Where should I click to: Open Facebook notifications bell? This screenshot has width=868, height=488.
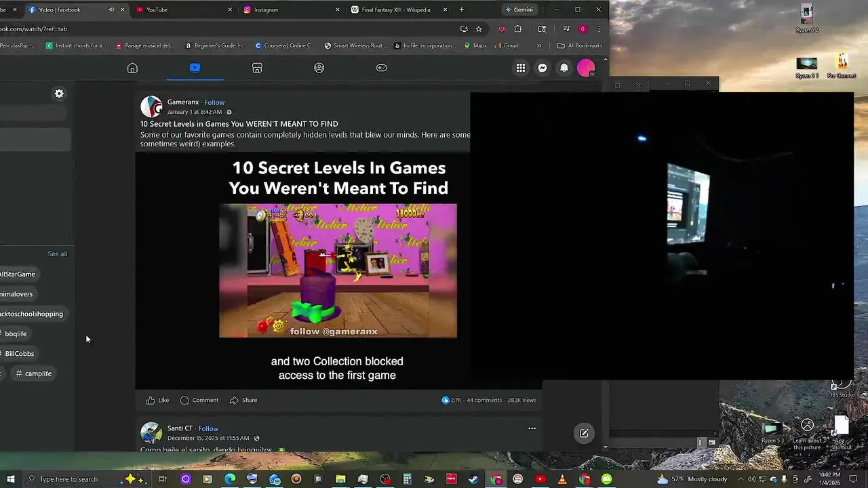tap(564, 68)
